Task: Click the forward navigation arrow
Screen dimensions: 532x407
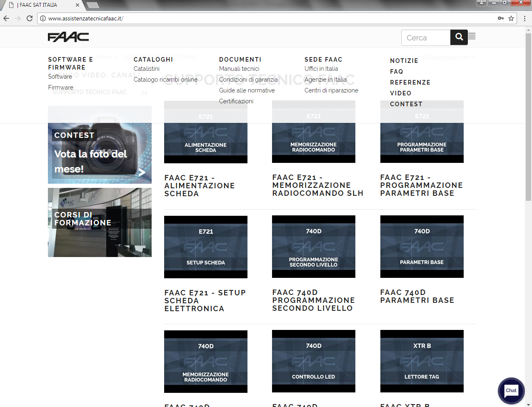Action: coord(18,18)
